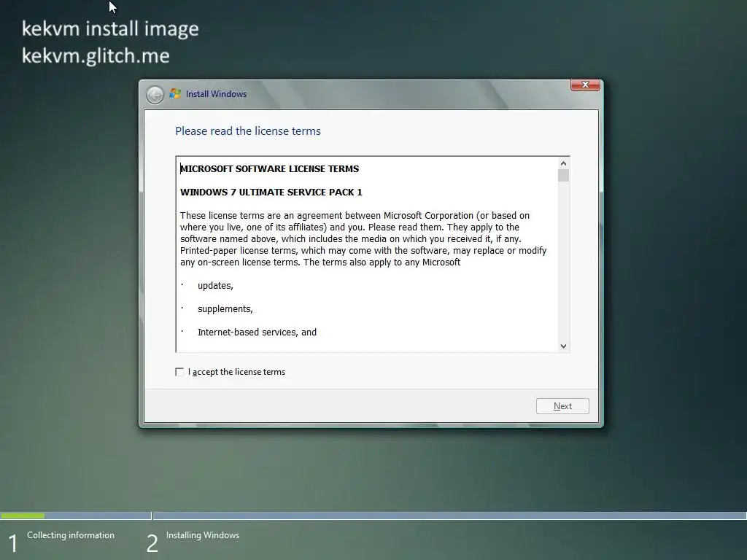Click the Next button
This screenshot has height=560, width=747.
tap(562, 406)
